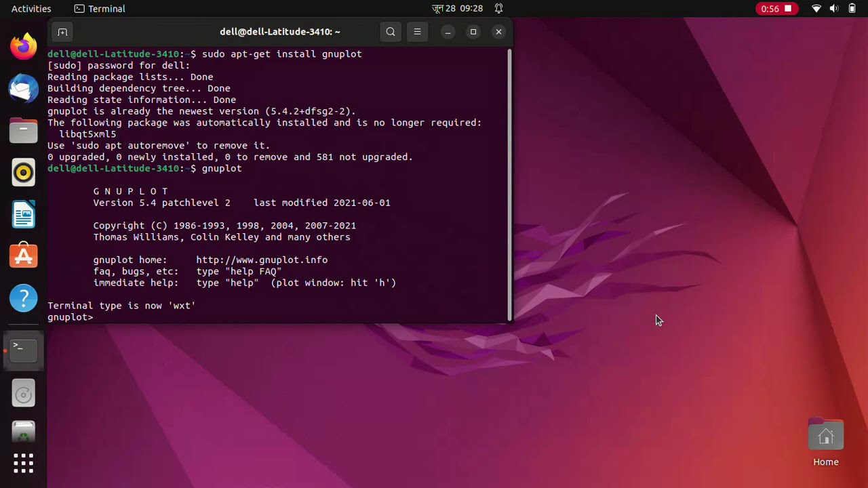This screenshot has height=488, width=868.
Task: Launch Thunderbird mail from dock
Action: tap(24, 88)
